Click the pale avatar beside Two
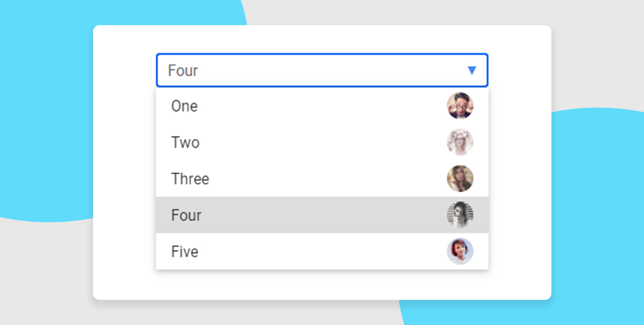 point(460,142)
